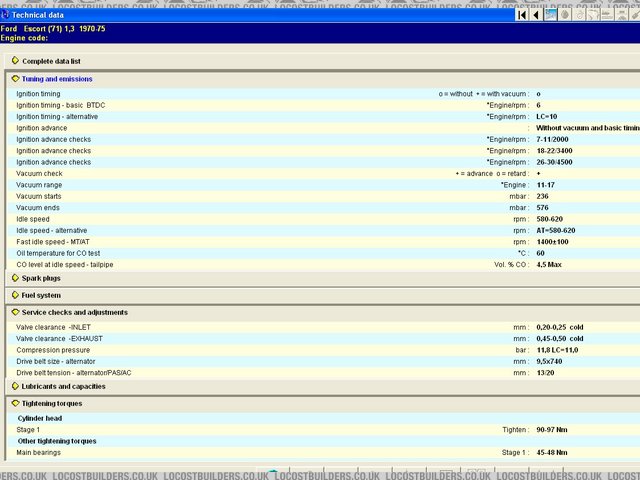Collapse the Tuning and emissions section

coord(15,79)
